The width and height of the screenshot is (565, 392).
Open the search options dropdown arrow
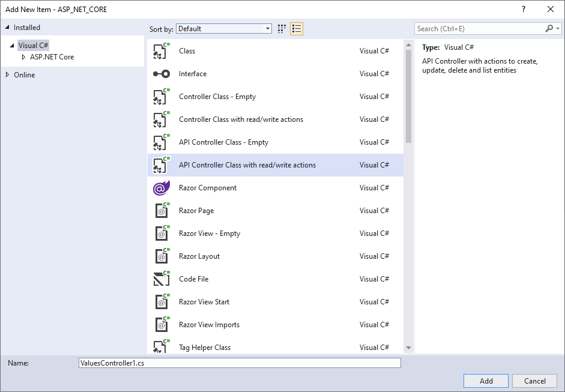click(x=558, y=28)
